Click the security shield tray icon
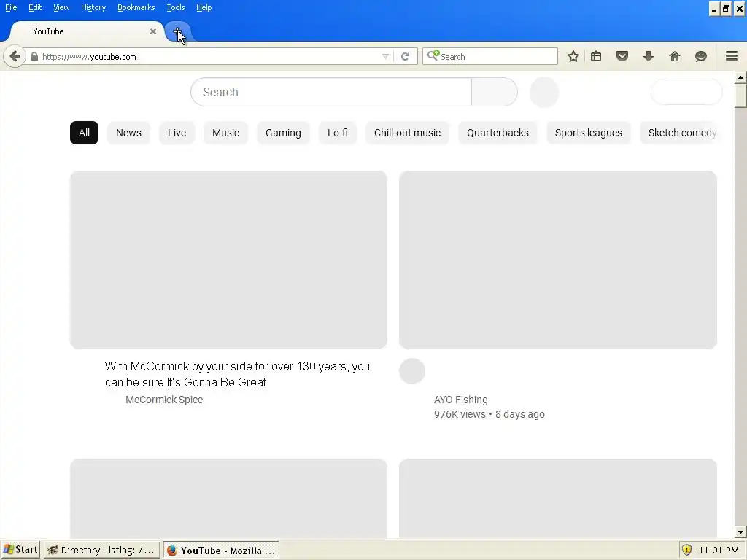Screen dimensions: 747x560 coord(686,550)
